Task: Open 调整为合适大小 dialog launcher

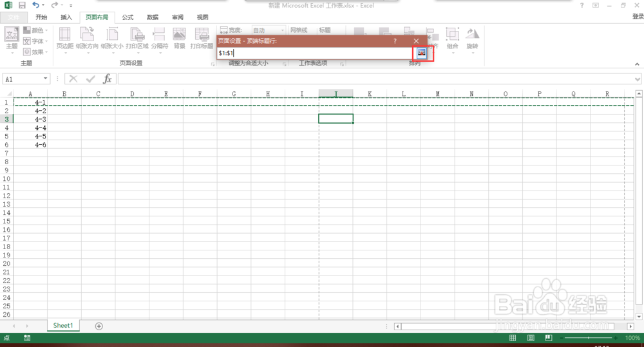Action: tap(284, 64)
